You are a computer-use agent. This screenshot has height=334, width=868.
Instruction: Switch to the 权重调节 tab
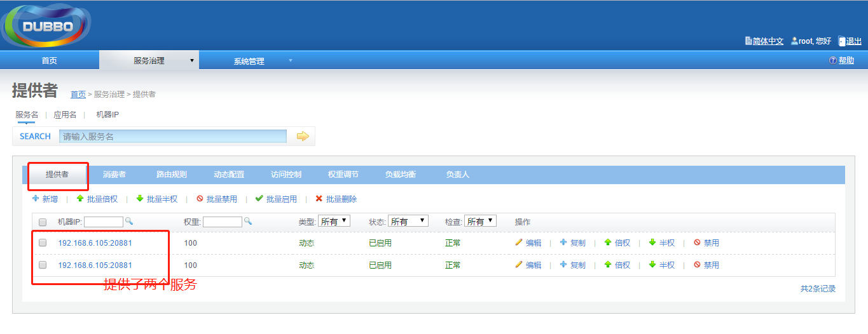[x=343, y=175]
